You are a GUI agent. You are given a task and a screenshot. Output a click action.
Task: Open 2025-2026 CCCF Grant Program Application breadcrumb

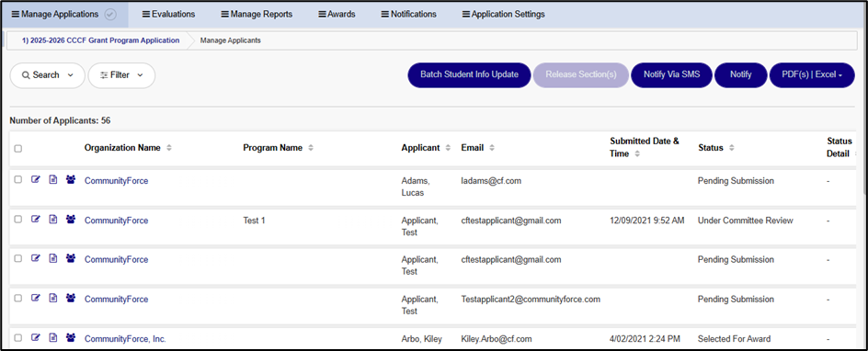(101, 40)
